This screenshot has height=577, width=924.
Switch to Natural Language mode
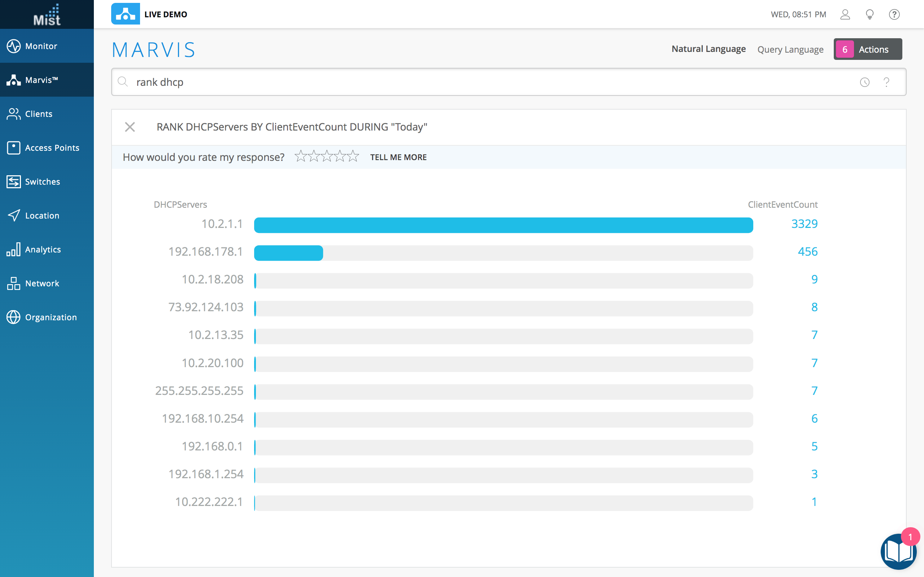708,49
